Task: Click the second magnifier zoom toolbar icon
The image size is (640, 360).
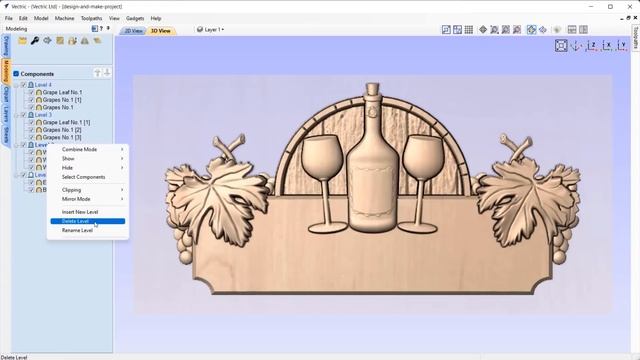Action: [506, 29]
